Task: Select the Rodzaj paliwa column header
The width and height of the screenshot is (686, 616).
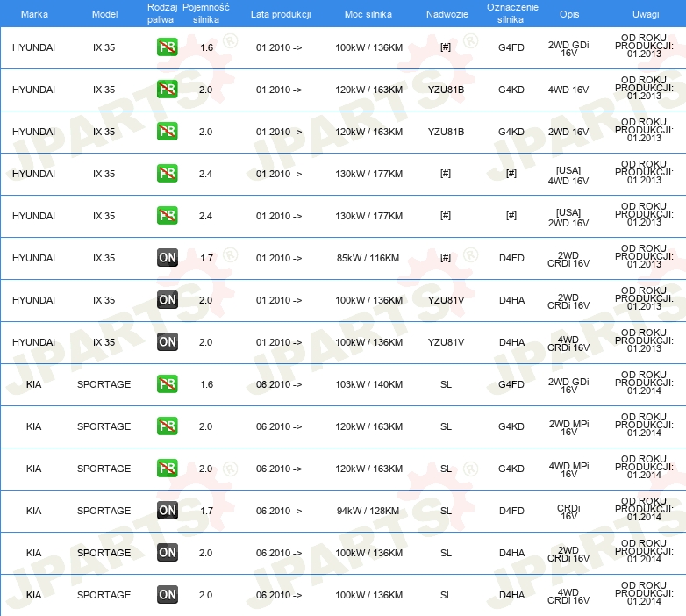Action: point(162,13)
